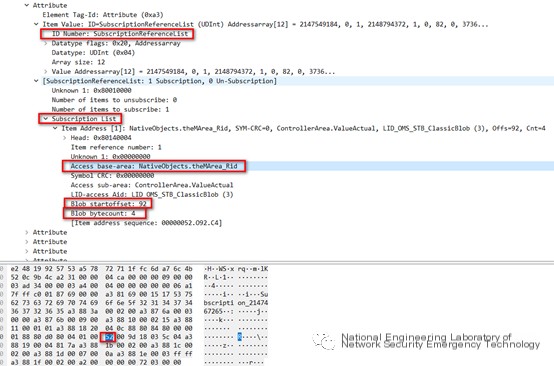Select the Blob startoffset: 92 field
The width and height of the screenshot is (554, 366).
tap(108, 204)
